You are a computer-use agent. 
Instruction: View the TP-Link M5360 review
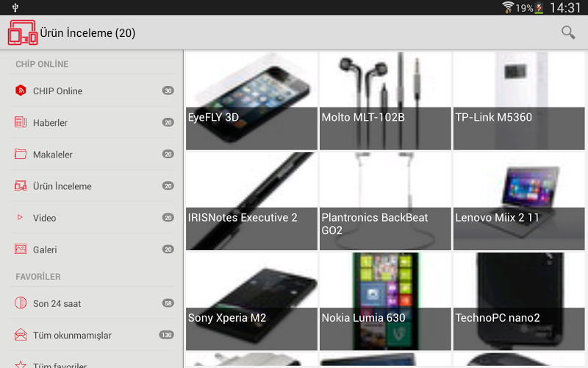tap(519, 101)
